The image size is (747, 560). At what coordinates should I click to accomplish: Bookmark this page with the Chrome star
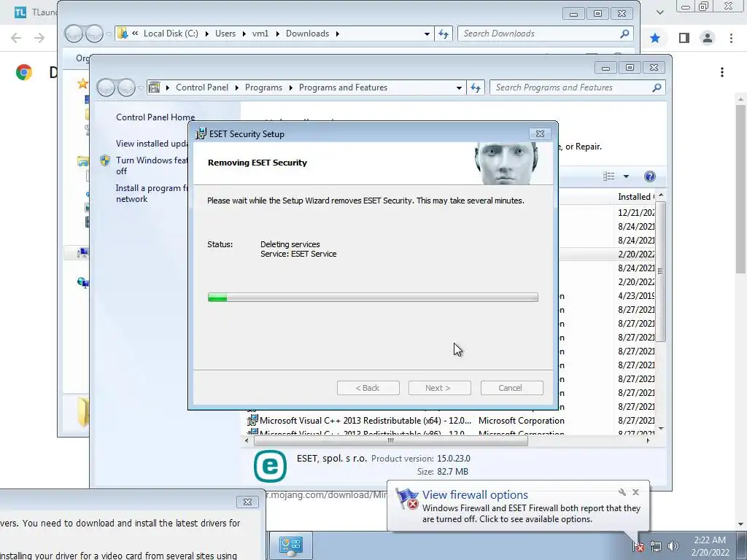655,38
